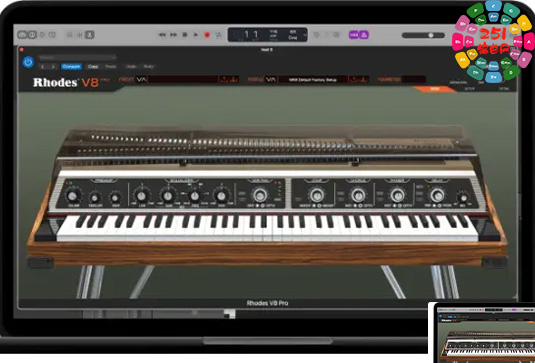Toggle Cycle mode in transport
535x363 pixels.
tap(218, 35)
